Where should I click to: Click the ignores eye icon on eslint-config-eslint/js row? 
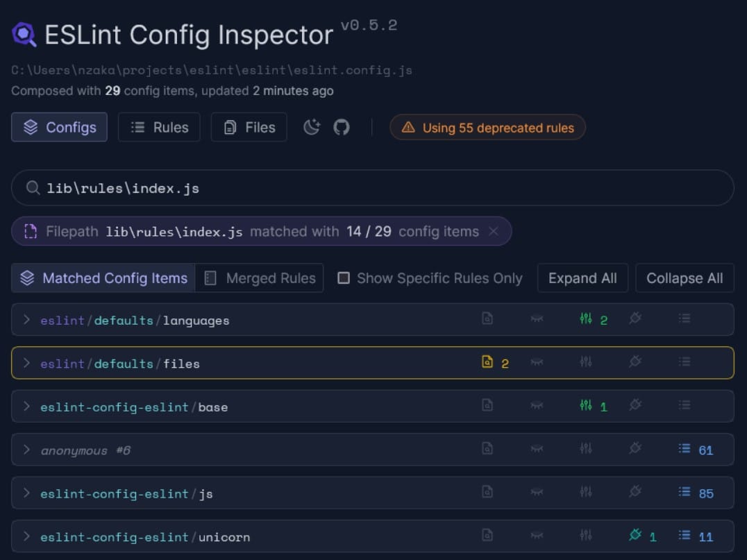(537, 492)
